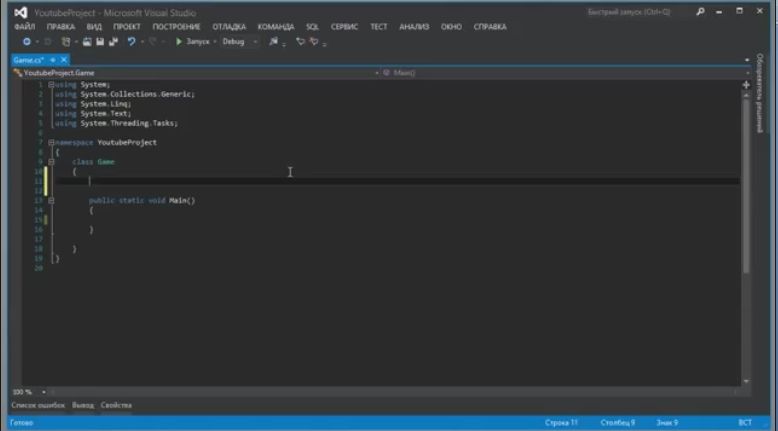Open the New Project icon dropdown arrow
Screen dimensions: 778x431
click(76, 42)
